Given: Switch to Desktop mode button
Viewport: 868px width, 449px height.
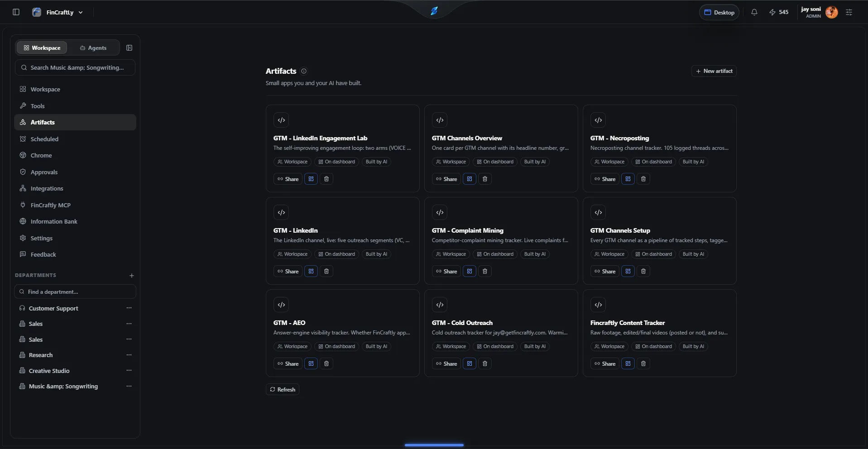Looking at the screenshot, I should click(x=719, y=12).
